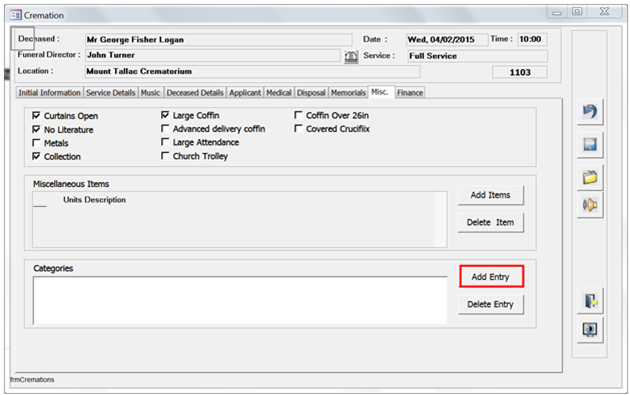This screenshot has height=395, width=630.
Task: Enable the Covered Crucifix checkbox
Action: [x=298, y=129]
